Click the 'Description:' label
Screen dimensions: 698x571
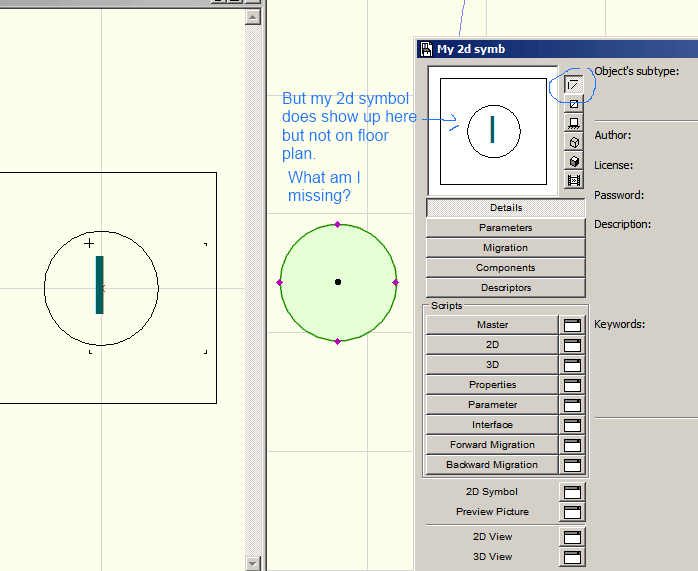coord(622,224)
